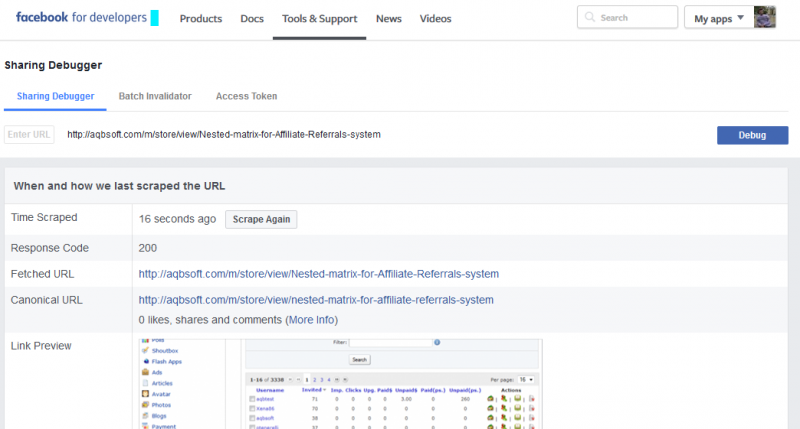Click the Xena86 username in preview
Screen dimensions: 800x429
pos(265,409)
